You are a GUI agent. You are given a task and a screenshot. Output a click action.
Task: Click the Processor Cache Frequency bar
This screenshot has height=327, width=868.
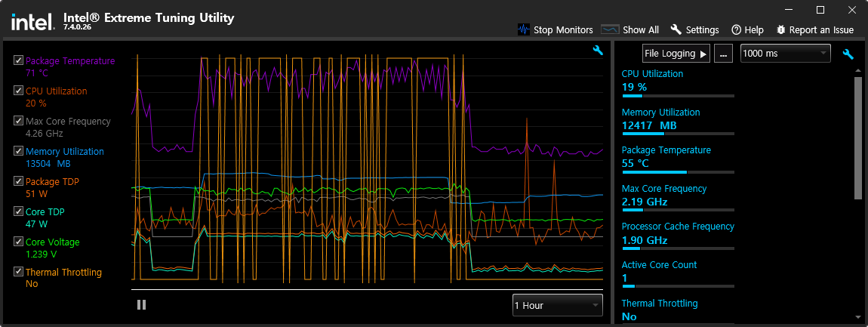pyautogui.click(x=678, y=248)
